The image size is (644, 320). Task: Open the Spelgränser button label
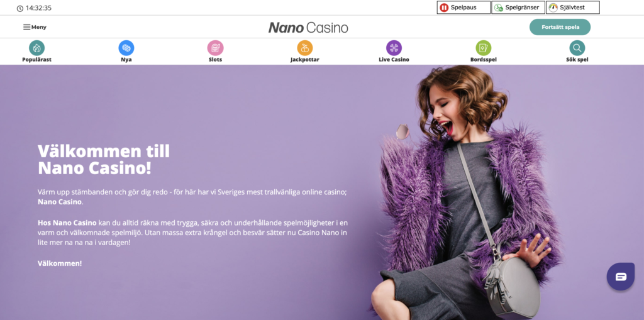point(522,8)
